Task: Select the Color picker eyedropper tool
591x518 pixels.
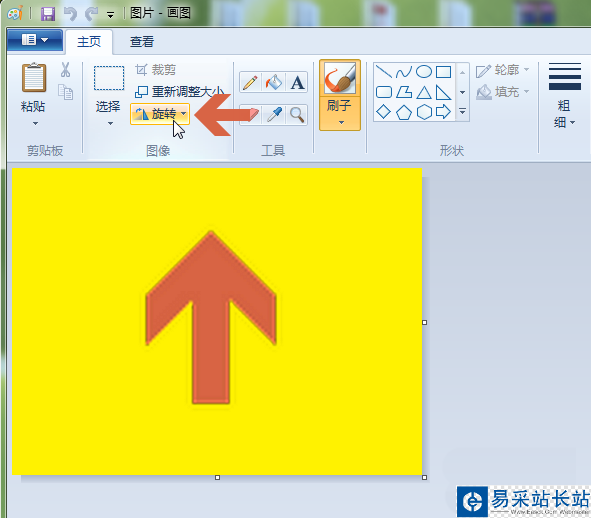Action: 274,114
